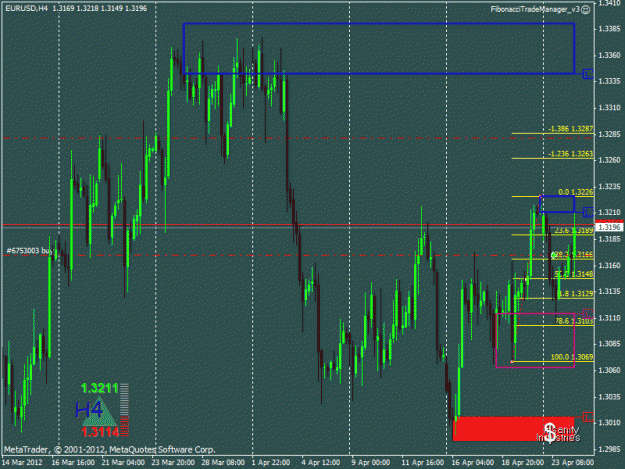Click the green triangle indicator under H4

(100, 412)
